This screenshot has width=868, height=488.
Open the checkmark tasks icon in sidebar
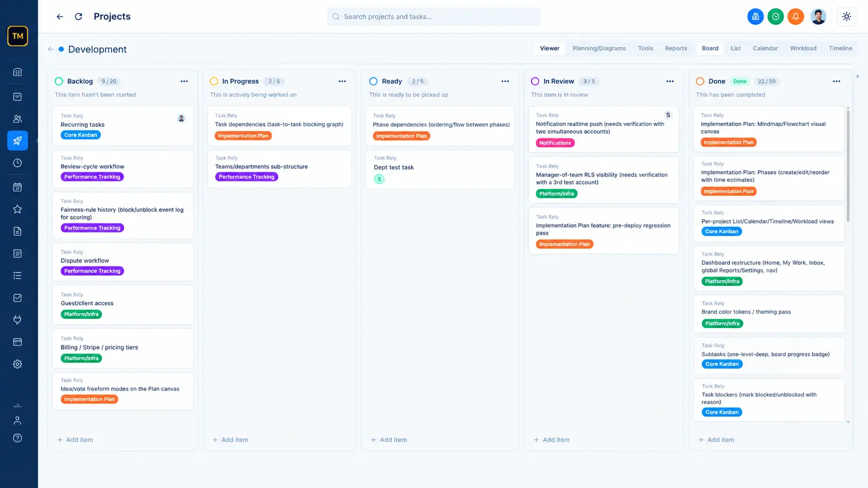point(18,298)
